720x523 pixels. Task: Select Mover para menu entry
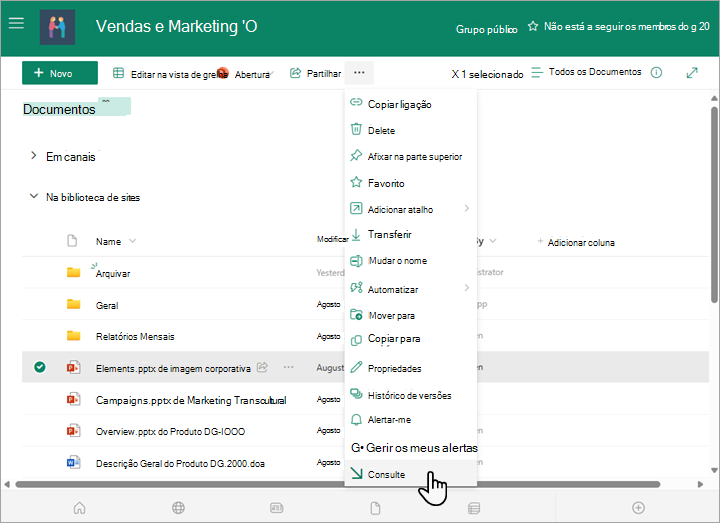pos(411,315)
